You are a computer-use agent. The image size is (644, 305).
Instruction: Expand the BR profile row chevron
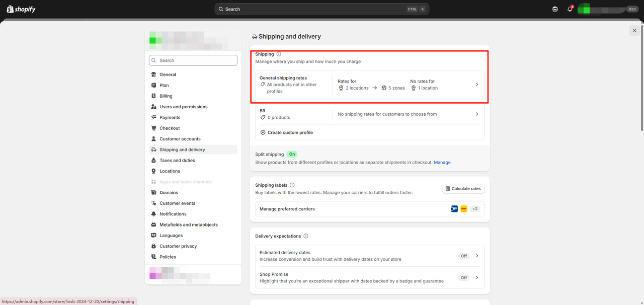pyautogui.click(x=477, y=114)
